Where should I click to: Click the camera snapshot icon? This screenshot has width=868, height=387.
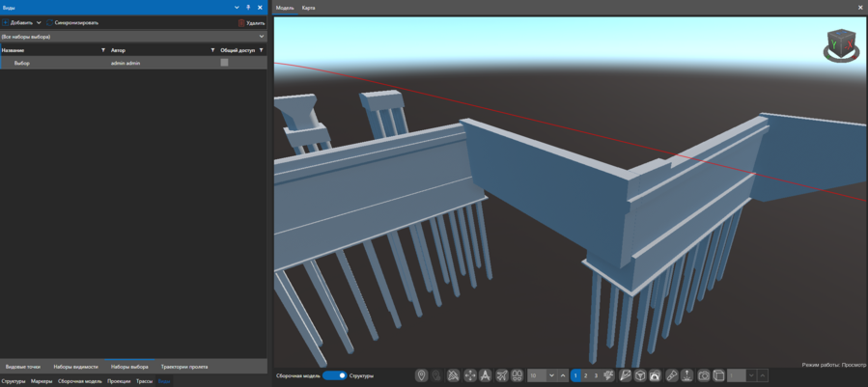click(x=704, y=375)
